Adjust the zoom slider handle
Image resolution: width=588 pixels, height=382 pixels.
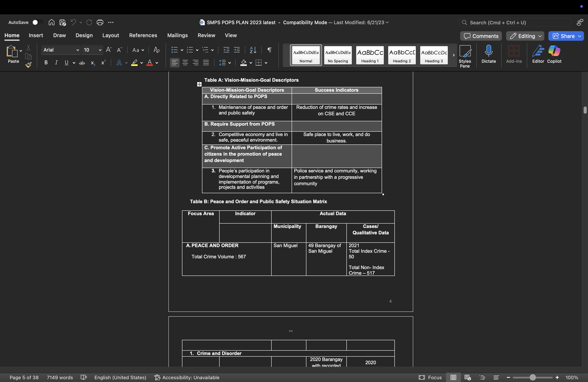pyautogui.click(x=533, y=377)
